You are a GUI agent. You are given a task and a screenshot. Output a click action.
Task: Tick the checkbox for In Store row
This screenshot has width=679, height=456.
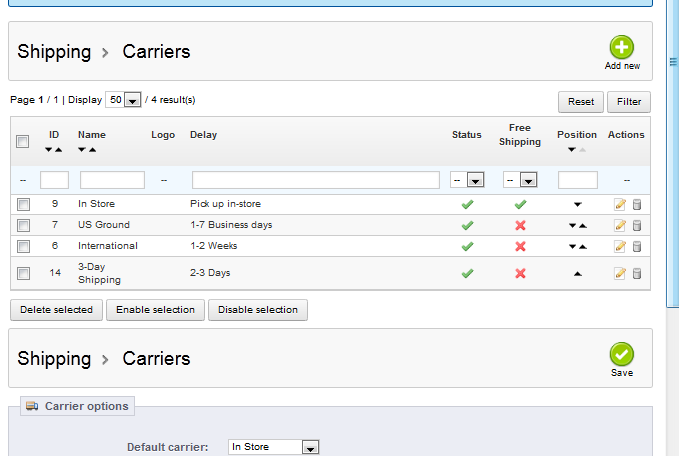[x=23, y=204]
